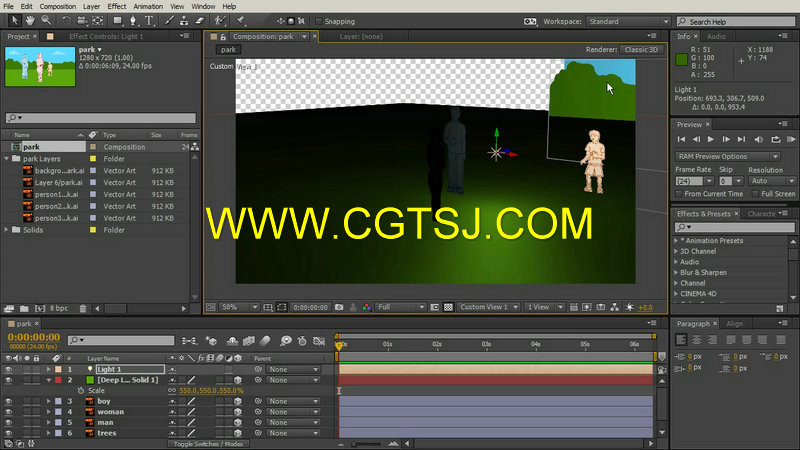Create a new folder in Project panel

pos(24,308)
